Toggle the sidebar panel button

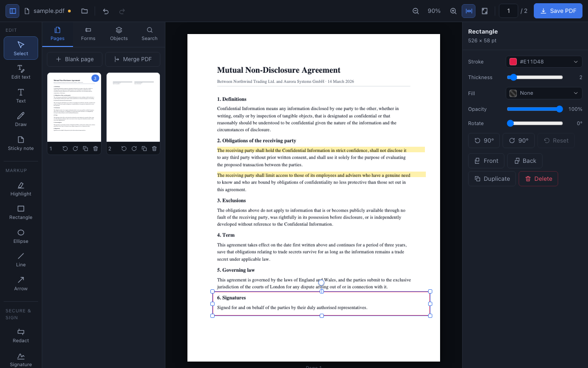tap(12, 11)
